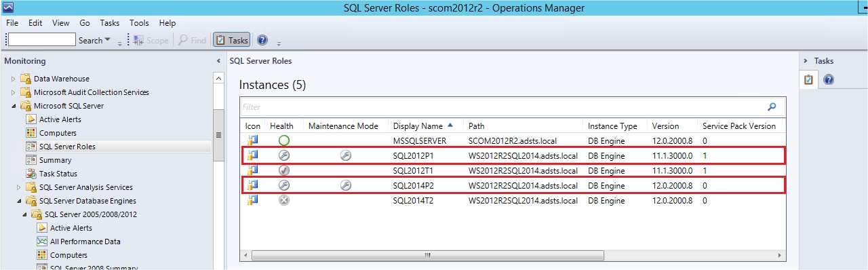Toggle the Tasks toolbar button
Image resolution: width=868 pixels, height=270 pixels.
pos(232,41)
